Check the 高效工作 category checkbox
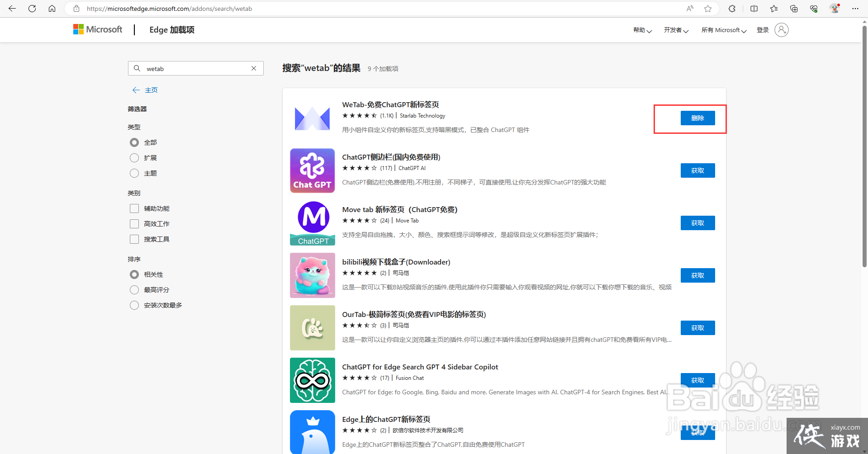The image size is (868, 454). (x=134, y=224)
